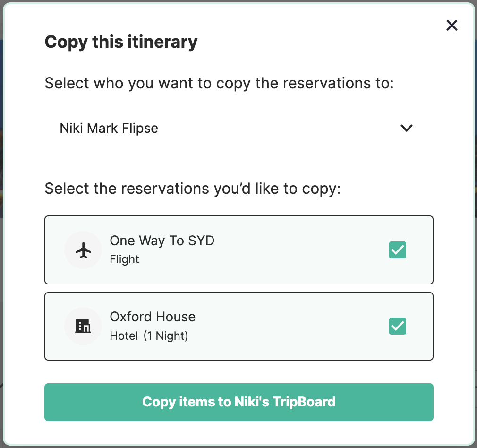Copy items to Niki's TripBoard
Image resolution: width=477 pixels, height=448 pixels.
click(x=239, y=402)
